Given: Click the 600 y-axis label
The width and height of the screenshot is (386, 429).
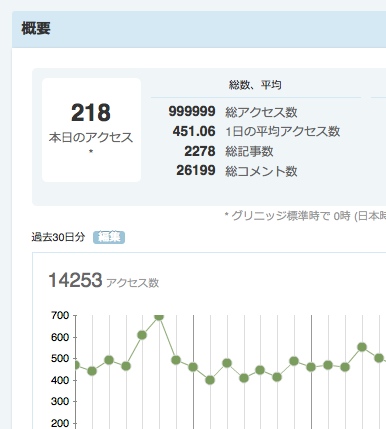Looking at the screenshot, I should 60,337.
